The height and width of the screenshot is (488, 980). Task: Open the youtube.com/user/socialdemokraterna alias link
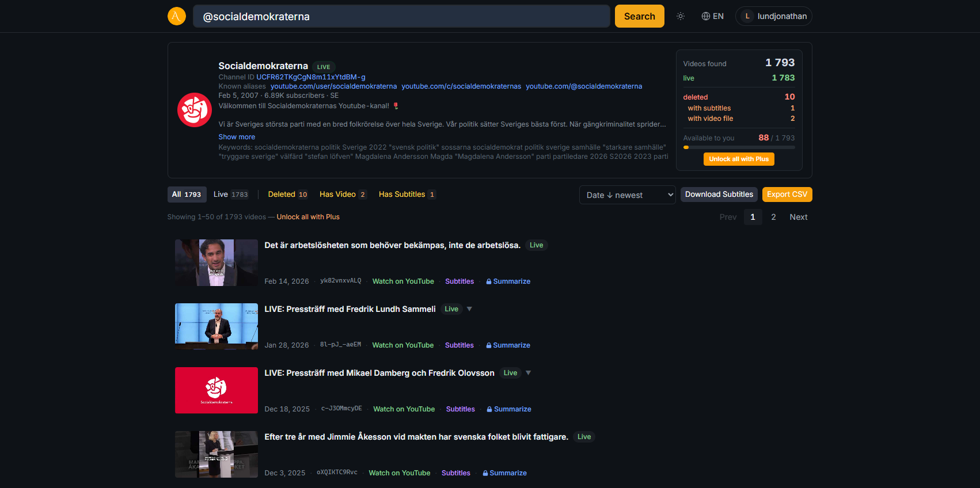tap(334, 86)
